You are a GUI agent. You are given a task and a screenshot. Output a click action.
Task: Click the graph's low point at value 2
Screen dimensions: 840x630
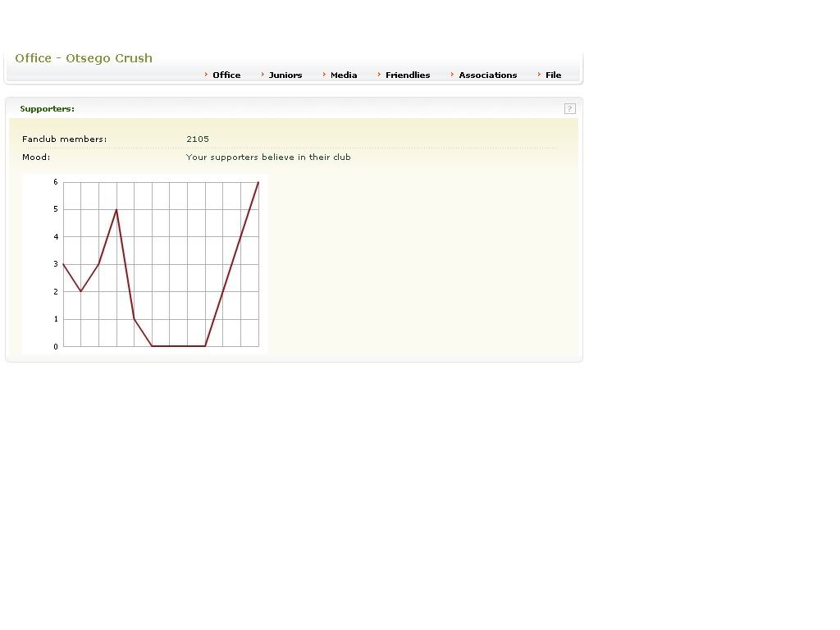[80, 291]
